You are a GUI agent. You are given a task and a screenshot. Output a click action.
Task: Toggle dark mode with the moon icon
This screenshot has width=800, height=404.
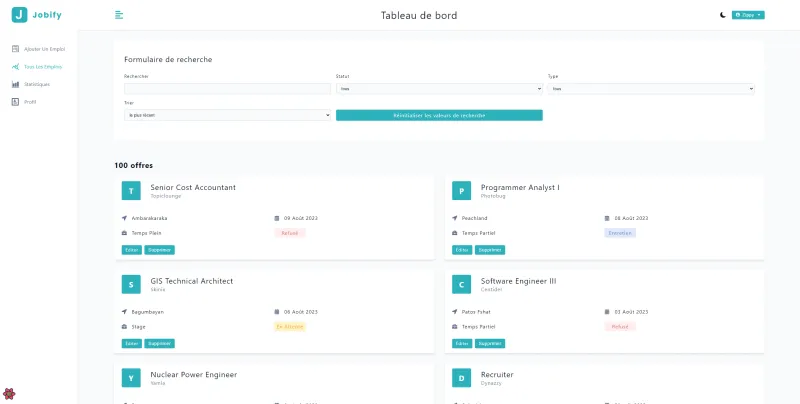723,15
